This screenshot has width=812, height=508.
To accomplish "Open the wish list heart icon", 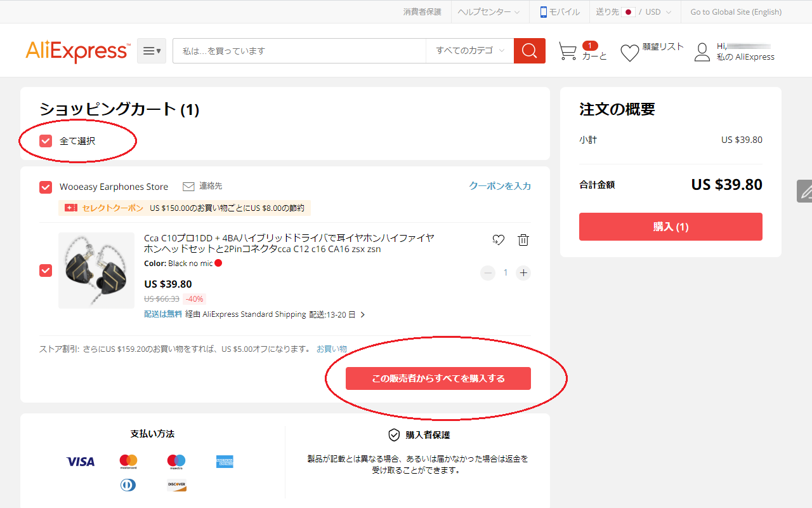I will (x=629, y=53).
